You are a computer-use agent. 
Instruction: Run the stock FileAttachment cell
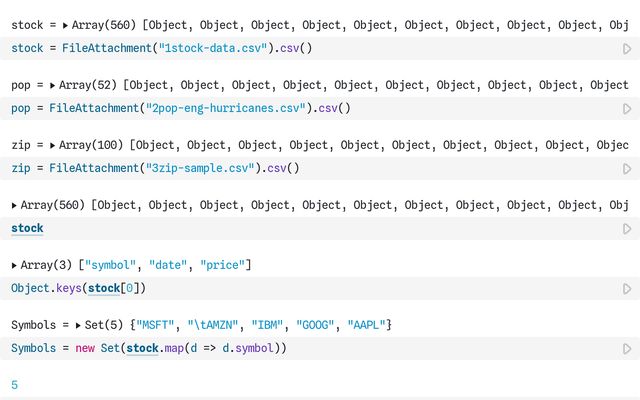627,48
